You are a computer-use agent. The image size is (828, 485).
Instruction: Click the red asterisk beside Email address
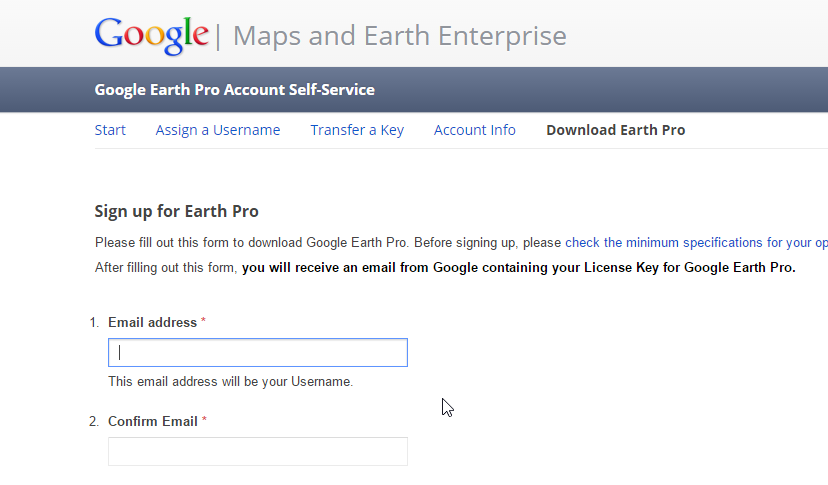point(204,322)
